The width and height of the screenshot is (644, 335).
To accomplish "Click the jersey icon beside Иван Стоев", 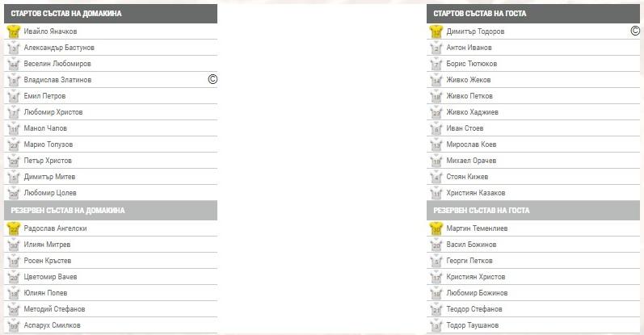I will [x=436, y=128].
